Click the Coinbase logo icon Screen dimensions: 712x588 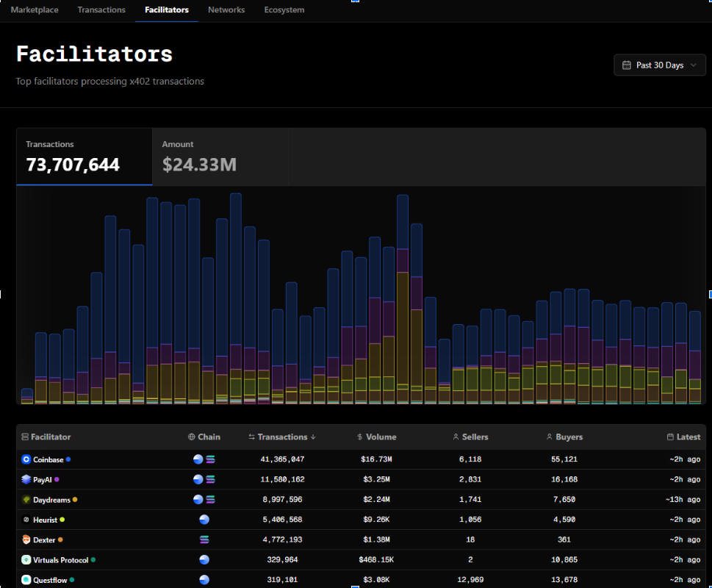click(x=26, y=459)
